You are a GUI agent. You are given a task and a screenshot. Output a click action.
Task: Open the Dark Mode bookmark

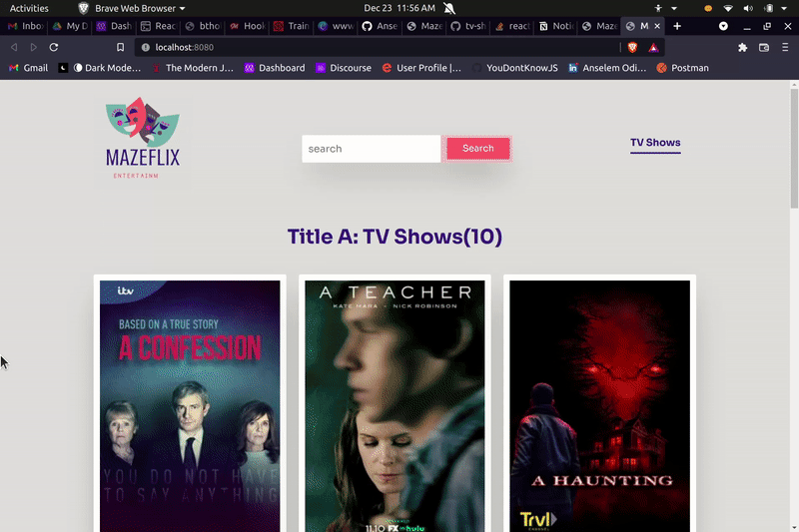107,68
